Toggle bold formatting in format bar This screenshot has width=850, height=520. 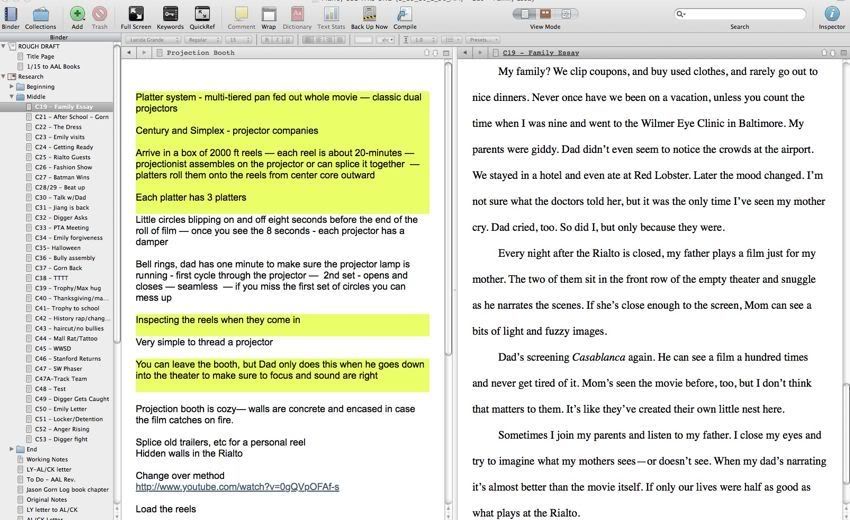266,40
